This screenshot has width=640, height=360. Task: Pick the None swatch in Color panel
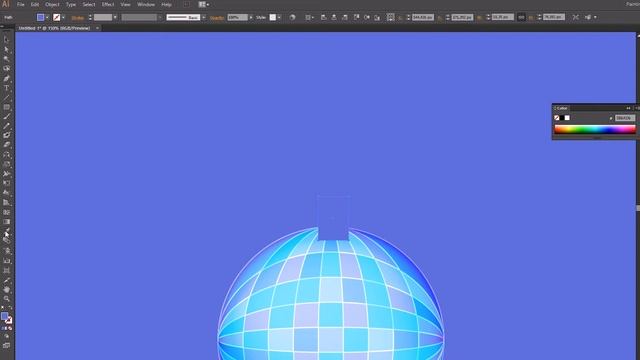[x=556, y=118]
